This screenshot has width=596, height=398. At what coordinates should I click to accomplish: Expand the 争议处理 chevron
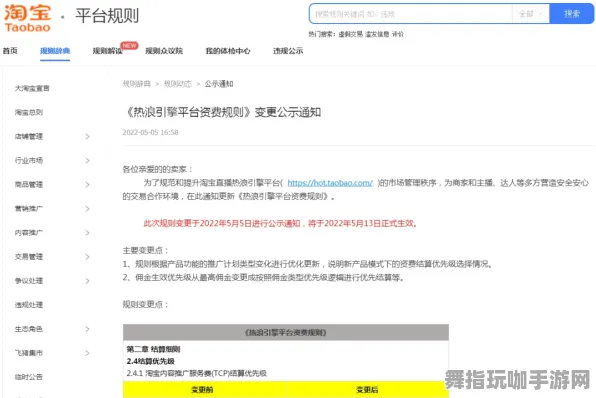87,281
